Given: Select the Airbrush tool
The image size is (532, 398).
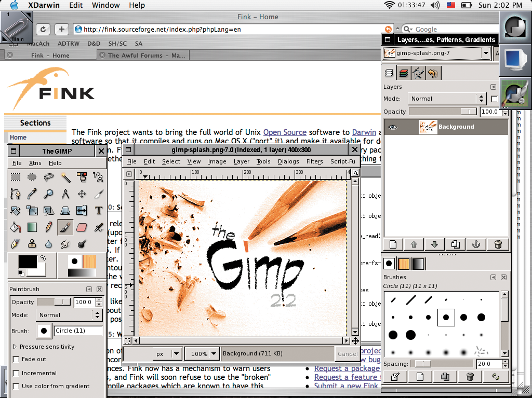Looking at the screenshot, I should [x=98, y=227].
